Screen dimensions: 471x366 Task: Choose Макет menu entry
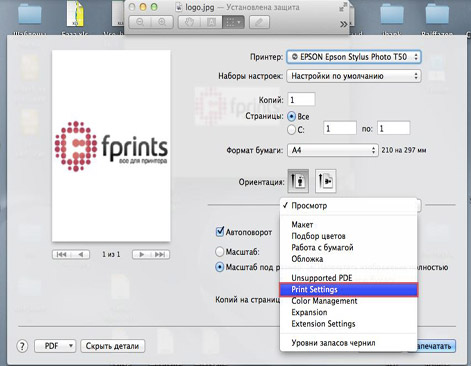pyautogui.click(x=348, y=225)
